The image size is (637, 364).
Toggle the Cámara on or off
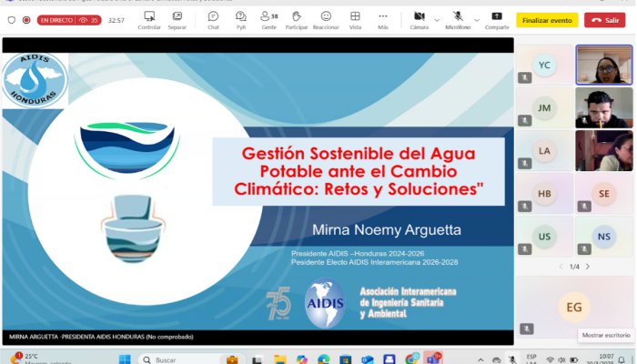point(419,20)
